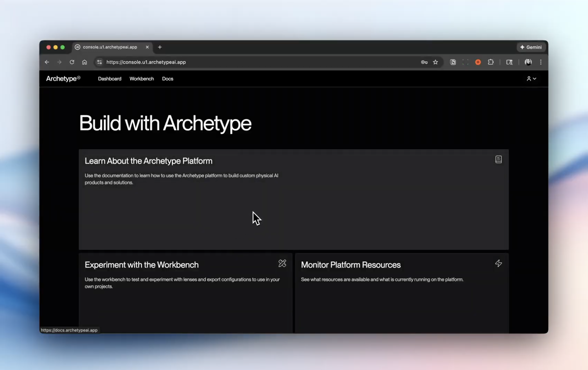Click the green macOS fullscreen button
This screenshot has width=588, height=370.
(x=62, y=47)
